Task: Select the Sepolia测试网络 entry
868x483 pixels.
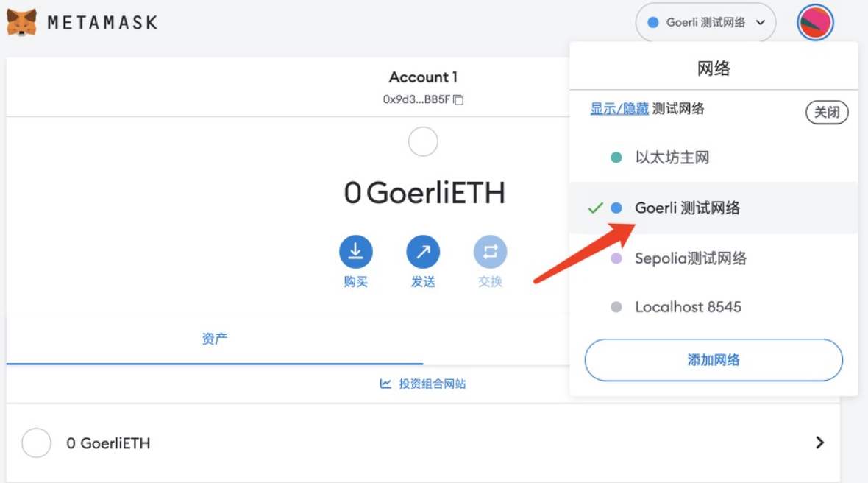Action: [x=714, y=258]
